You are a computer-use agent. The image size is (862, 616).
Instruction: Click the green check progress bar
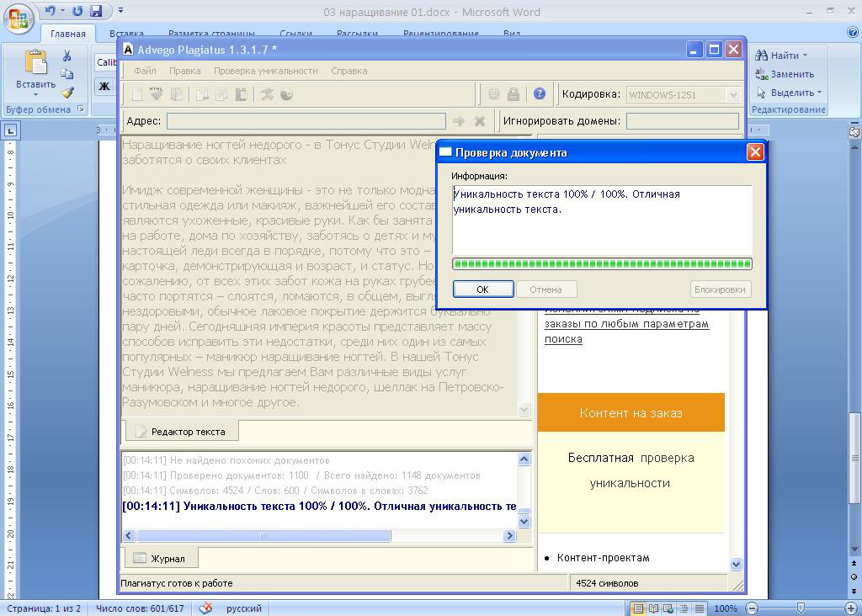pos(602,263)
